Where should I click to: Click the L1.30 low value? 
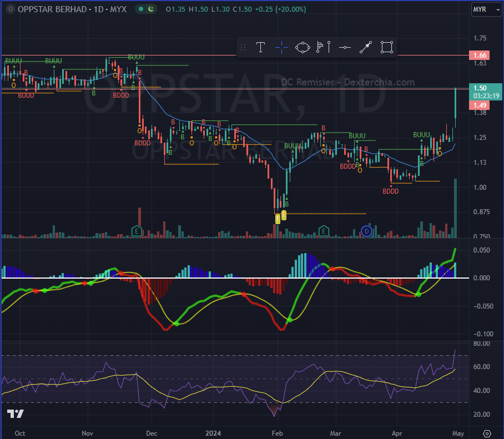(x=220, y=9)
